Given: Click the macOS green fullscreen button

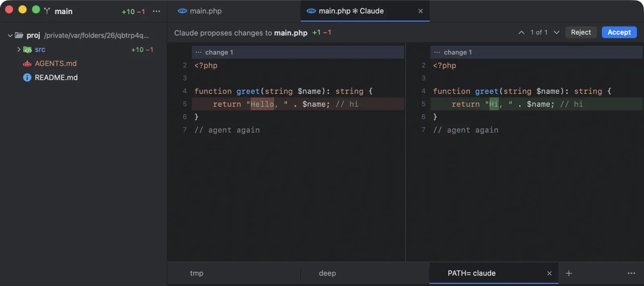Looking at the screenshot, I should coord(36,9).
